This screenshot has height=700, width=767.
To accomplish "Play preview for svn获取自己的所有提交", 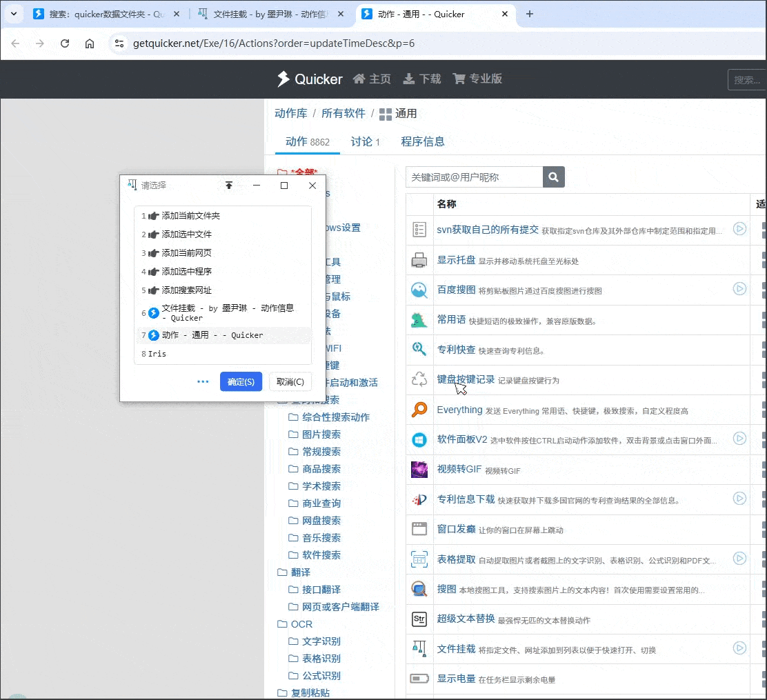I will [x=739, y=228].
